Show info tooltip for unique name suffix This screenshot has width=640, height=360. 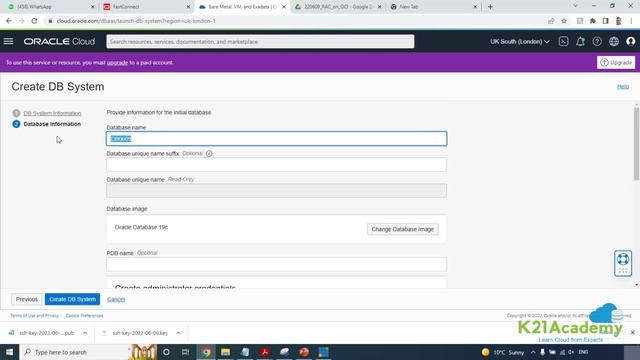tap(209, 153)
